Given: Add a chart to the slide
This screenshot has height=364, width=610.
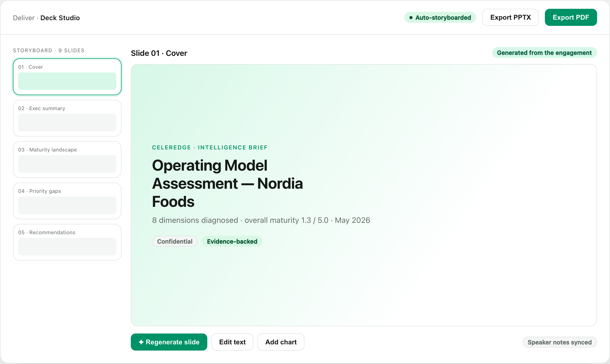Looking at the screenshot, I should coord(281,342).
